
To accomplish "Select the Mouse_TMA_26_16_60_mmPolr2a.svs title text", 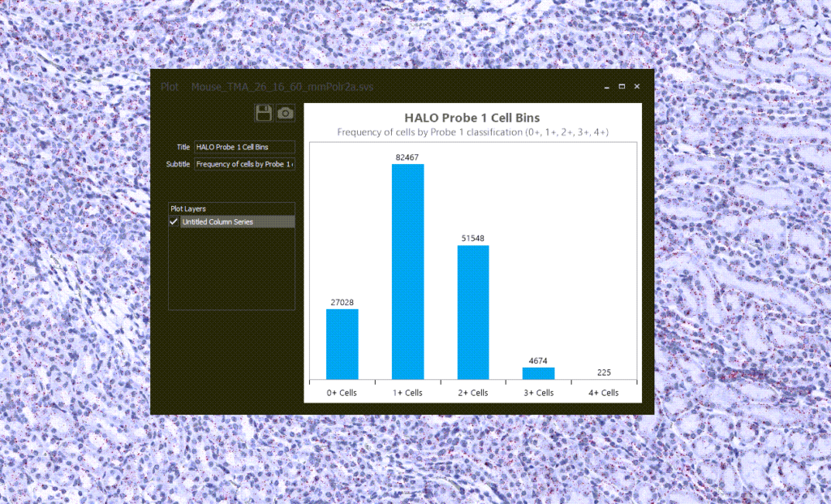I will click(x=281, y=86).
